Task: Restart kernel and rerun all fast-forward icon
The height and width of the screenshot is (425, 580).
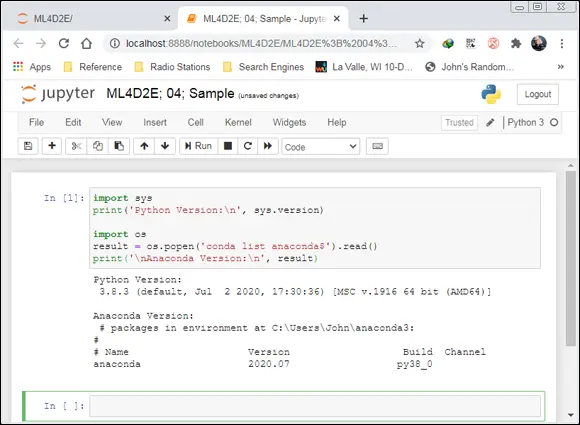Action: tap(268, 146)
